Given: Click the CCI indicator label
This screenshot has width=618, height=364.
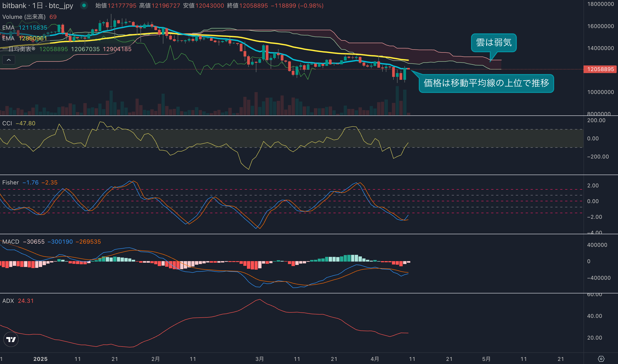Looking at the screenshot, I should click(7, 123).
